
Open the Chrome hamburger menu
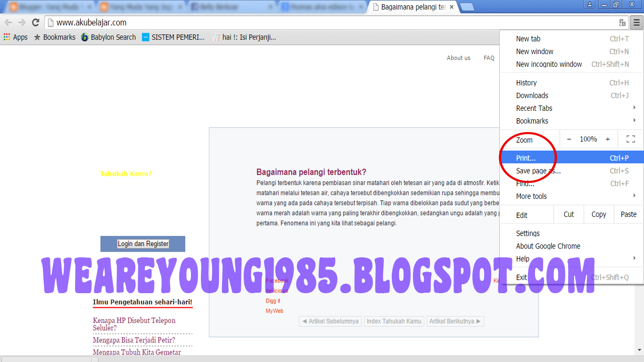click(636, 23)
